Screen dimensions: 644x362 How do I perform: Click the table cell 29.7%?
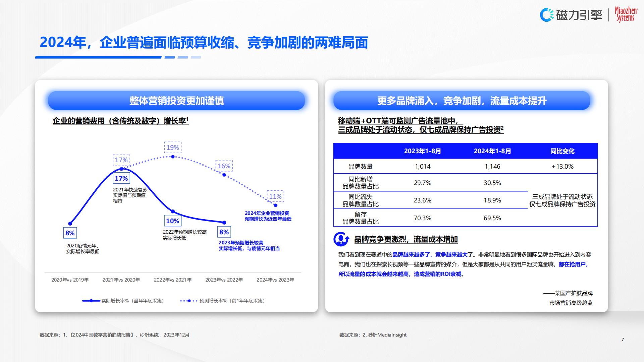(x=423, y=183)
